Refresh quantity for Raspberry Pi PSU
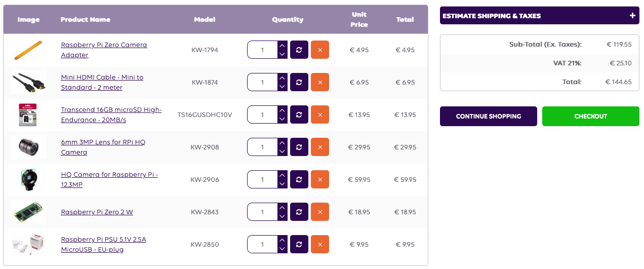 299,244
